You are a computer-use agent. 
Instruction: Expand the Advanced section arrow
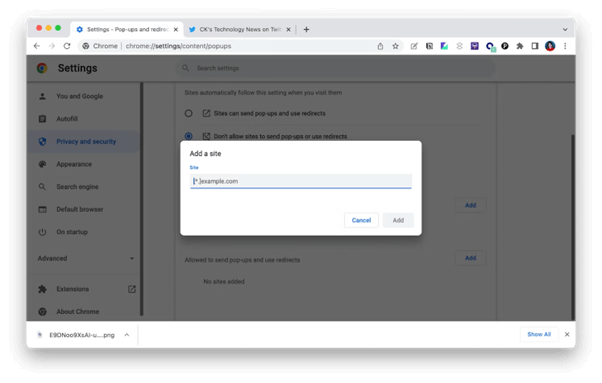(x=132, y=259)
